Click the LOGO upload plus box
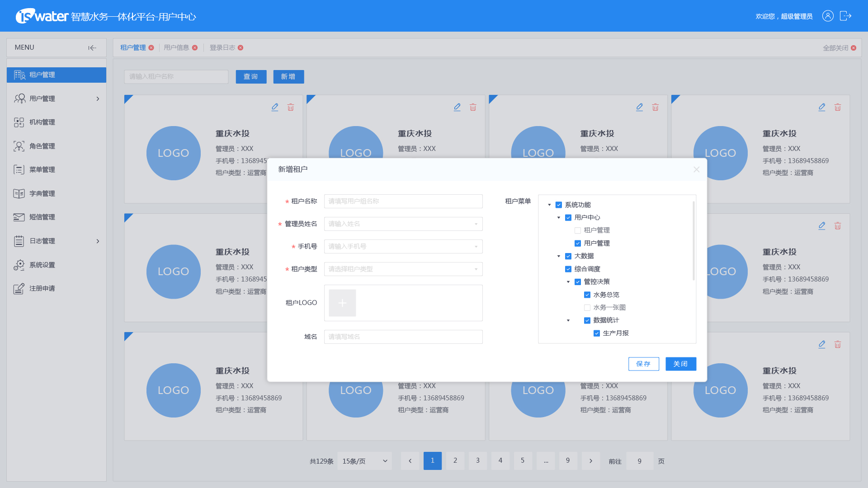 (342, 303)
